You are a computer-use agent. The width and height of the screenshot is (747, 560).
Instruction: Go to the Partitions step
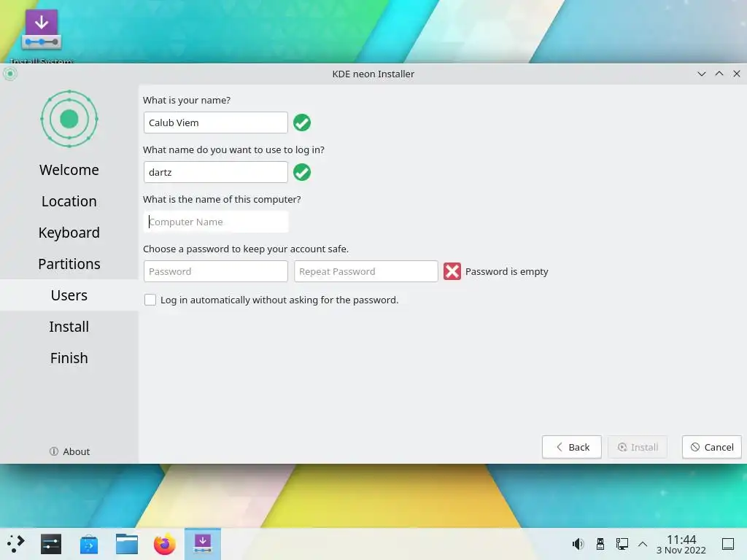[x=69, y=264]
